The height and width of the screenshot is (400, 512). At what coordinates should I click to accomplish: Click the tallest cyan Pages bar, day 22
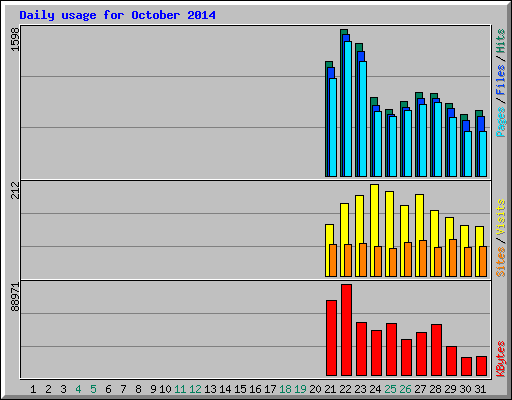[348, 109]
